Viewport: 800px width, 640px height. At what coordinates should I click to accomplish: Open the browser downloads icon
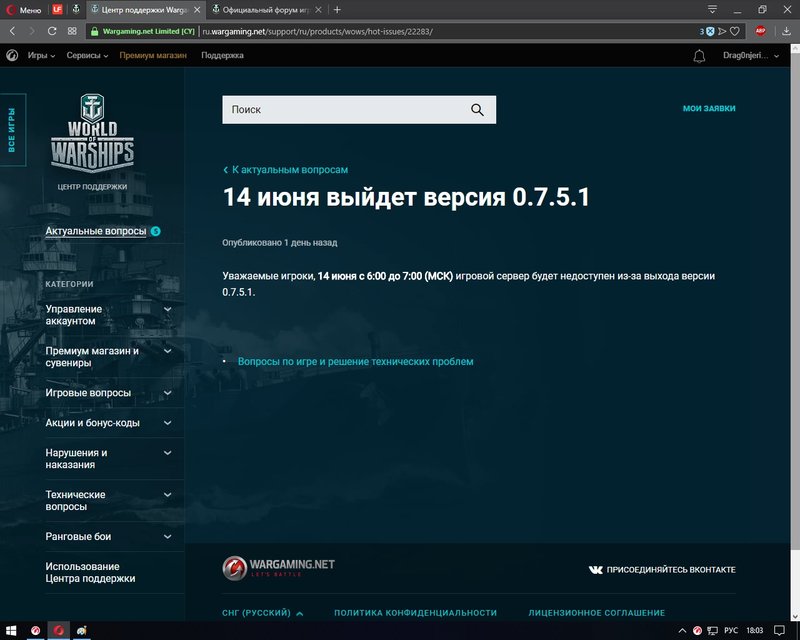[x=786, y=31]
